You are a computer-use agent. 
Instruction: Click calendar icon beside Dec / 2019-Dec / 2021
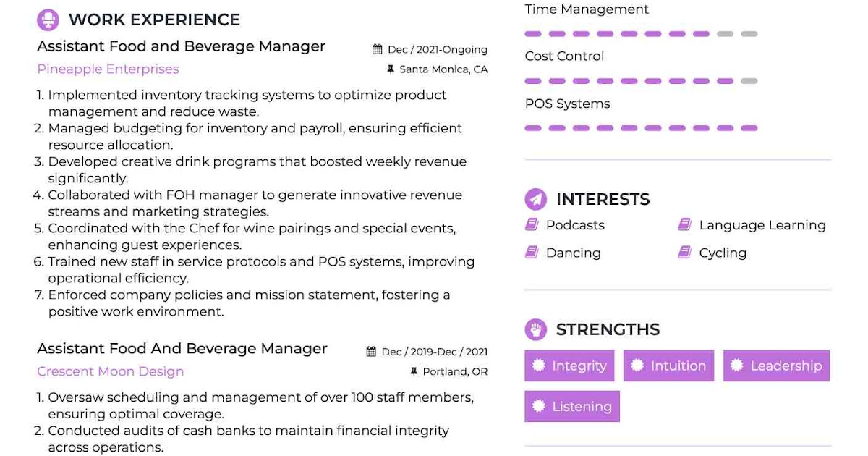click(371, 352)
